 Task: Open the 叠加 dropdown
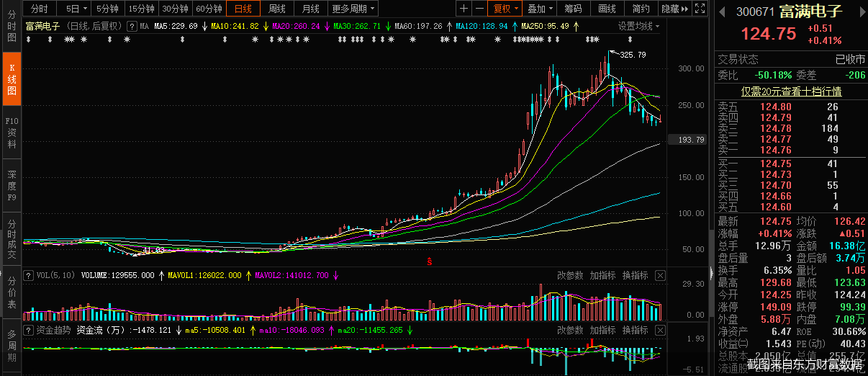(540, 9)
